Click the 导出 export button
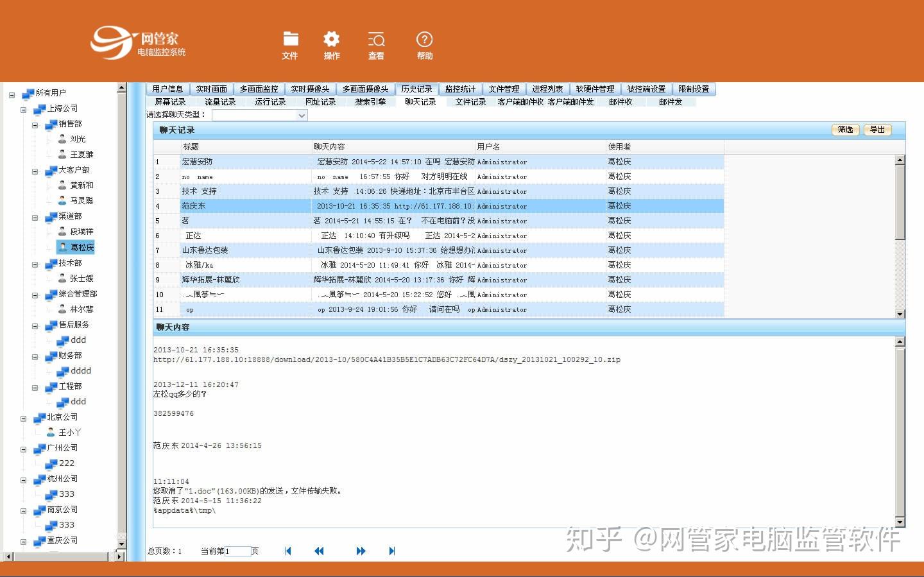Viewport: 924px width, 577px height. click(x=877, y=130)
